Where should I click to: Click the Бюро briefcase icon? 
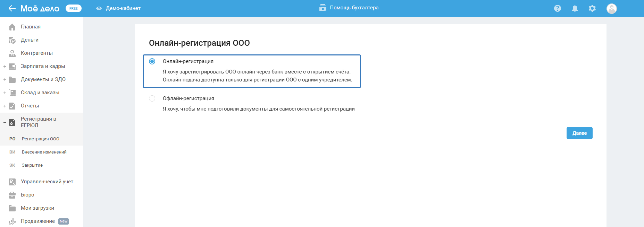pos(12,195)
